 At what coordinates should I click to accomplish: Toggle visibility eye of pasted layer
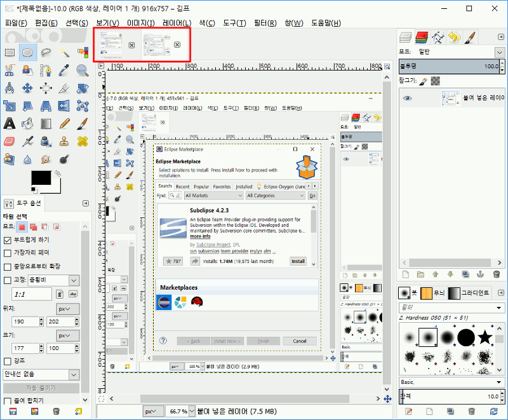(408, 98)
